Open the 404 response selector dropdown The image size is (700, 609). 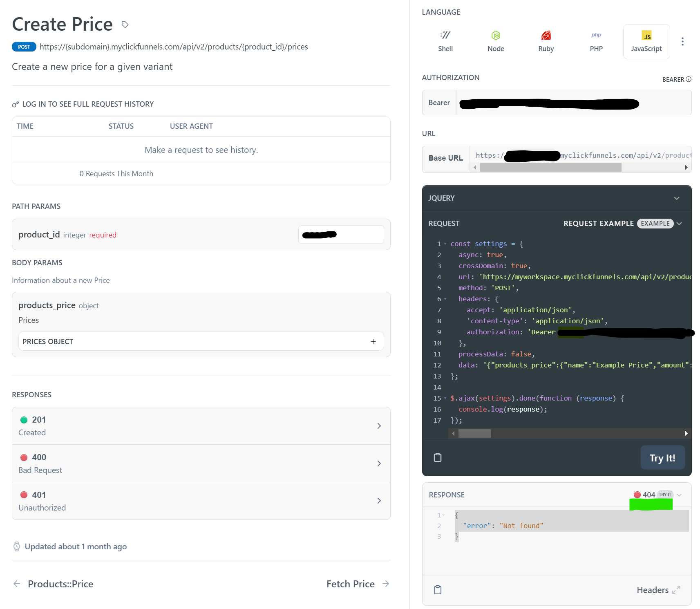coord(679,495)
